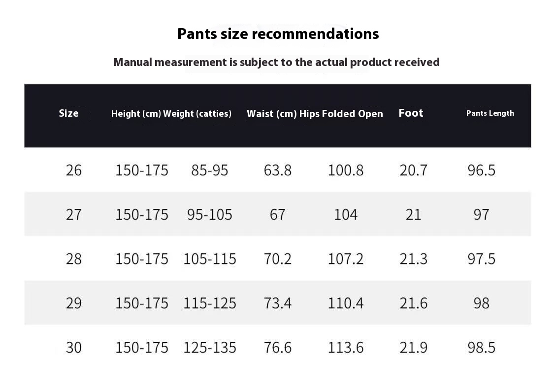Select weight range 125-135
Viewport: 554px width, 392px height.
(209, 348)
